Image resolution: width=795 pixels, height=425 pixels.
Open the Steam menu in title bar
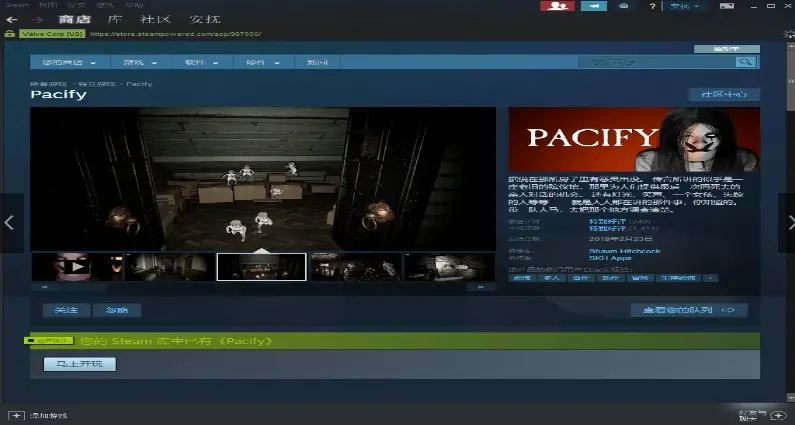pyautogui.click(x=17, y=5)
